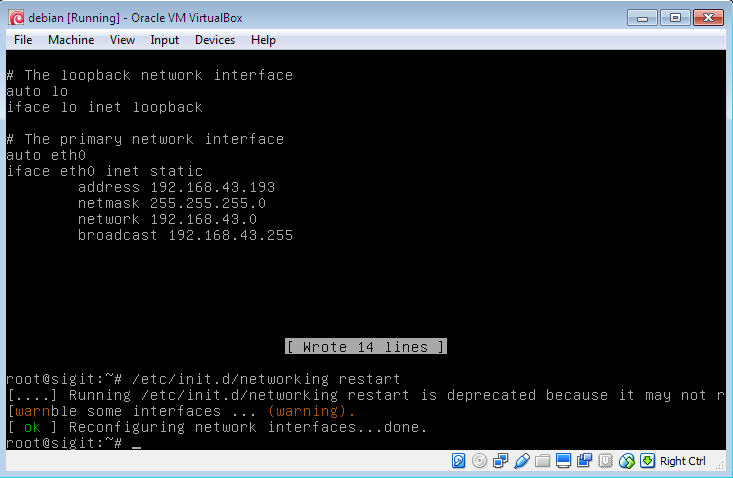Click the 'address 192.168.43.193' line
Screen dimensions: 733x478
point(176,187)
